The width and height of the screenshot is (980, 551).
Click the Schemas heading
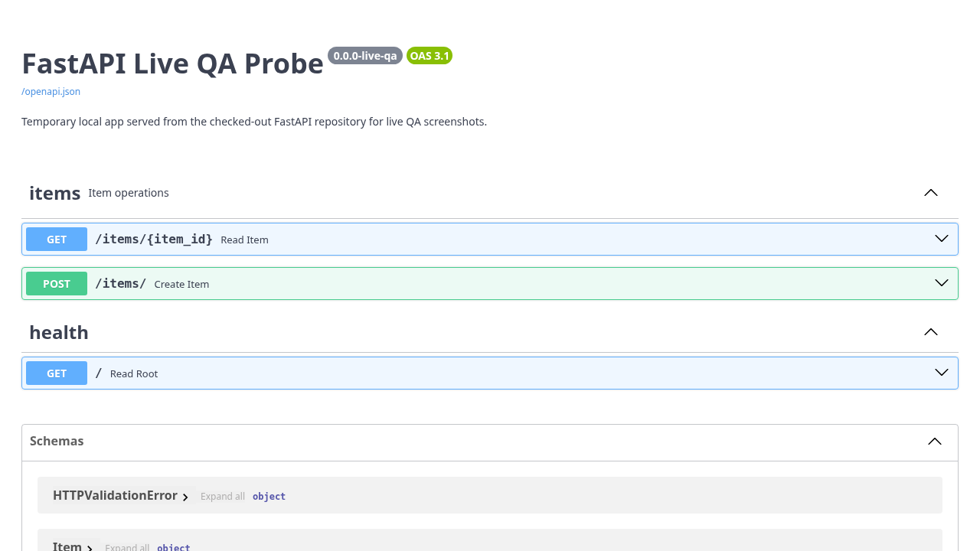tap(57, 441)
